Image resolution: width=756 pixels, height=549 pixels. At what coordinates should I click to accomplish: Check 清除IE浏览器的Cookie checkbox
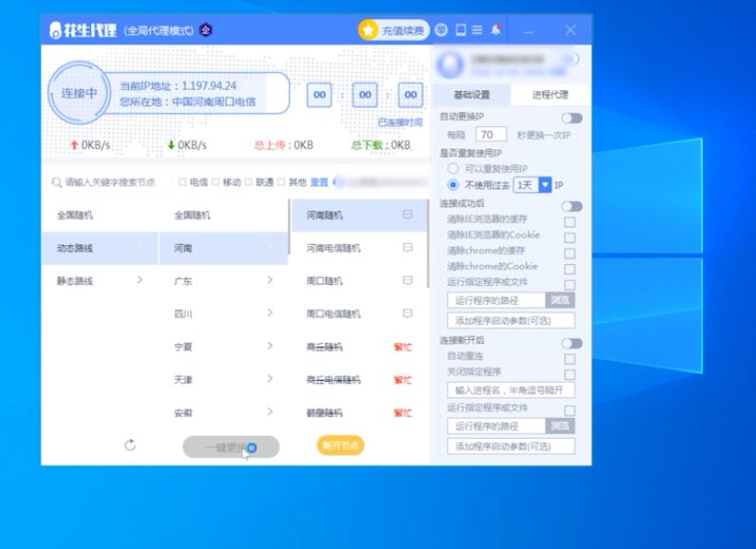pos(570,237)
